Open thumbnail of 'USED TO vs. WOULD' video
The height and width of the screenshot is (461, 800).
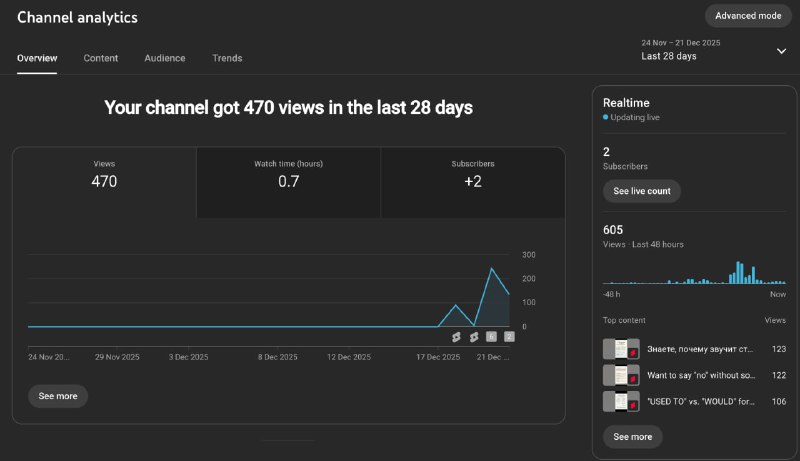pos(621,402)
